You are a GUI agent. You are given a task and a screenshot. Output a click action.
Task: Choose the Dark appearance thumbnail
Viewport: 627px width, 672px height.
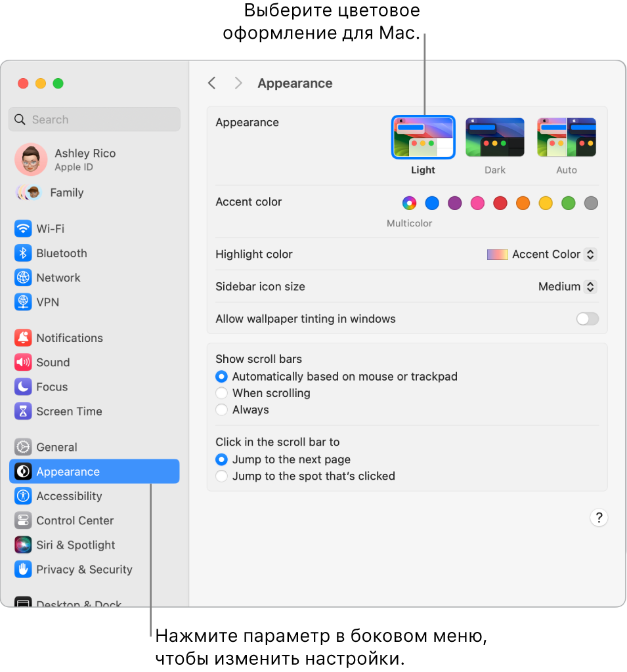click(x=495, y=137)
